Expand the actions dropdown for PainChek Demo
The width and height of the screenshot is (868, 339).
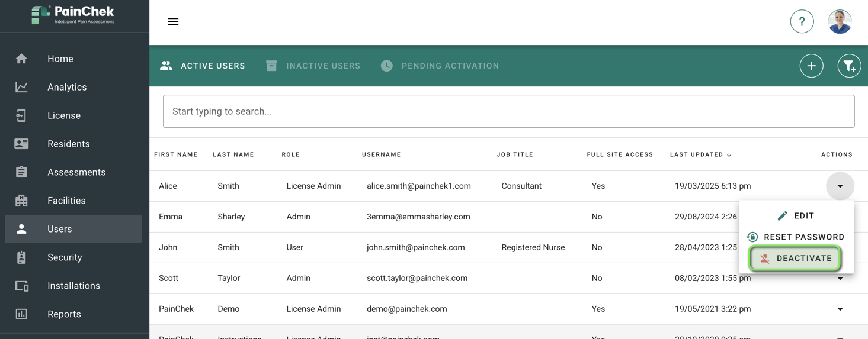840,309
